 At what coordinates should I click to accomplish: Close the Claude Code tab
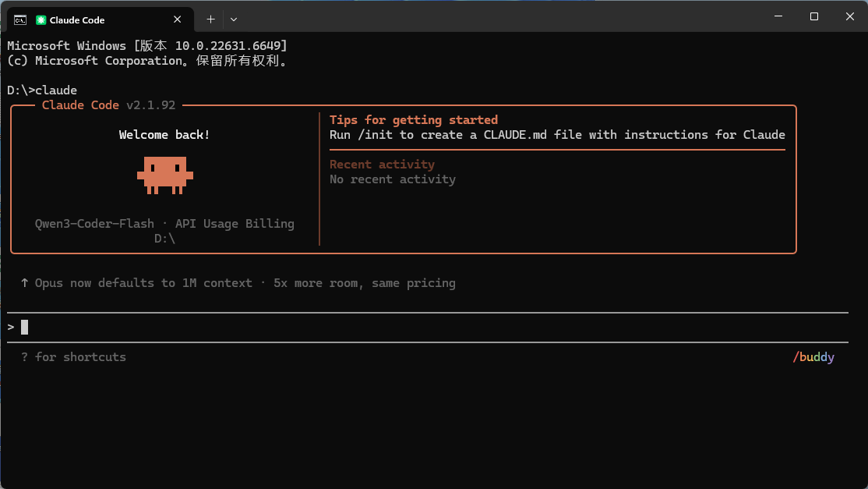point(177,19)
